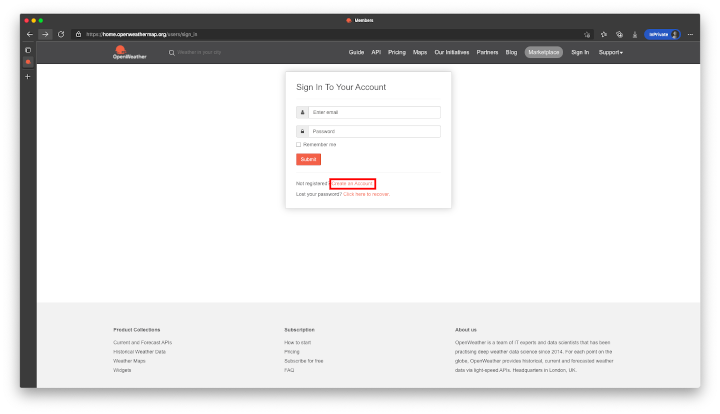Click the padlock site info icon

coord(79,34)
